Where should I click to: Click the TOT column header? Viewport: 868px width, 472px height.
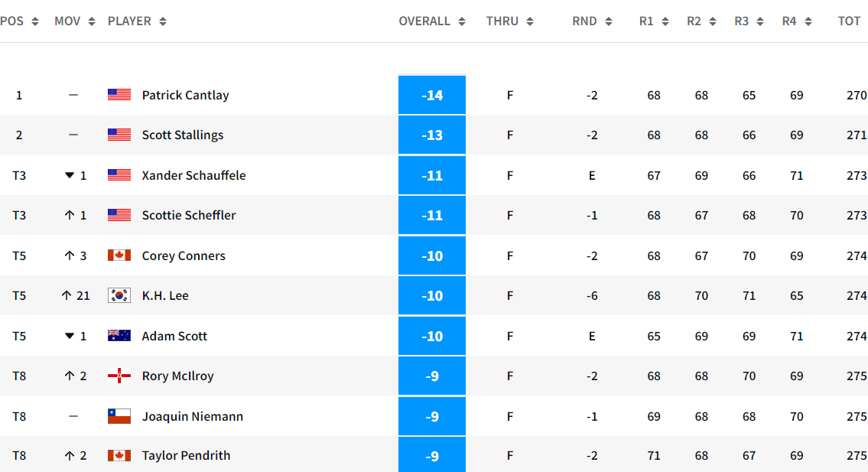click(849, 21)
